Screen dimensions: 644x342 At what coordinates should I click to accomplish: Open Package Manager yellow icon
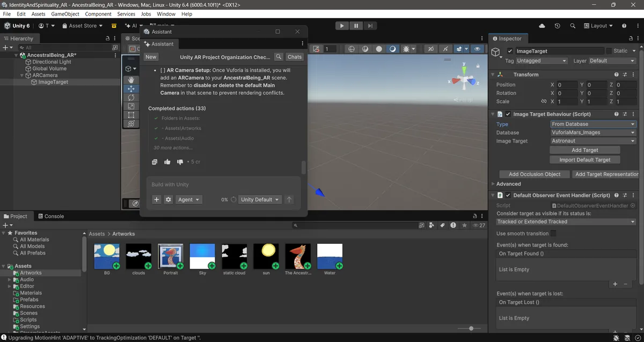[114, 26]
